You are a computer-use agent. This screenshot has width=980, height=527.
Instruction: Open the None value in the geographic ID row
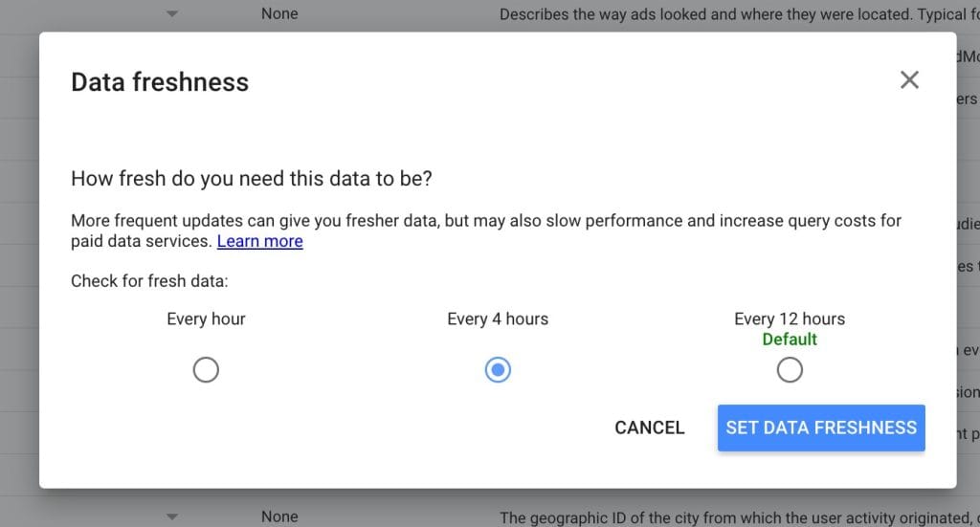click(x=279, y=517)
